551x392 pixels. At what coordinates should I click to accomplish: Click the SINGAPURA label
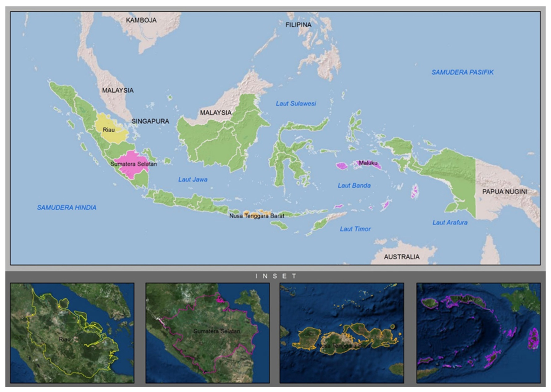click(x=150, y=121)
